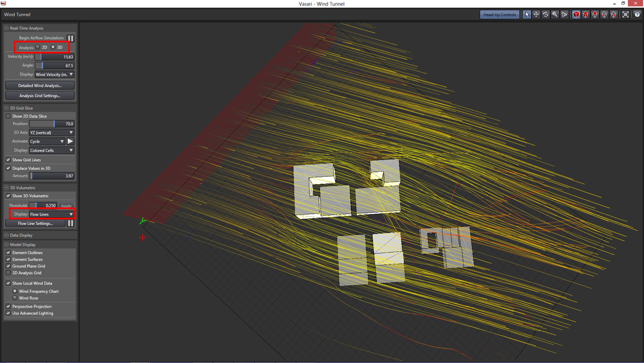Select the Wind Rose radio button
This screenshot has height=363, width=644.
pos(15,298)
